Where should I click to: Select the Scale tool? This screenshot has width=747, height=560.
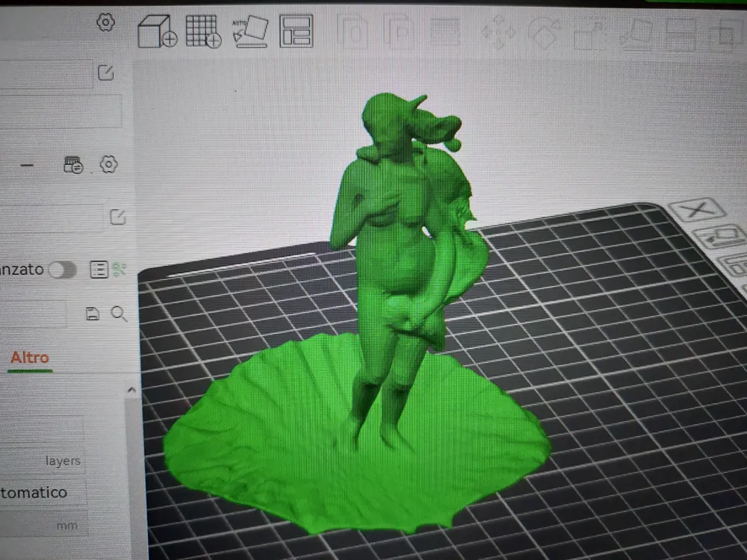[x=589, y=34]
